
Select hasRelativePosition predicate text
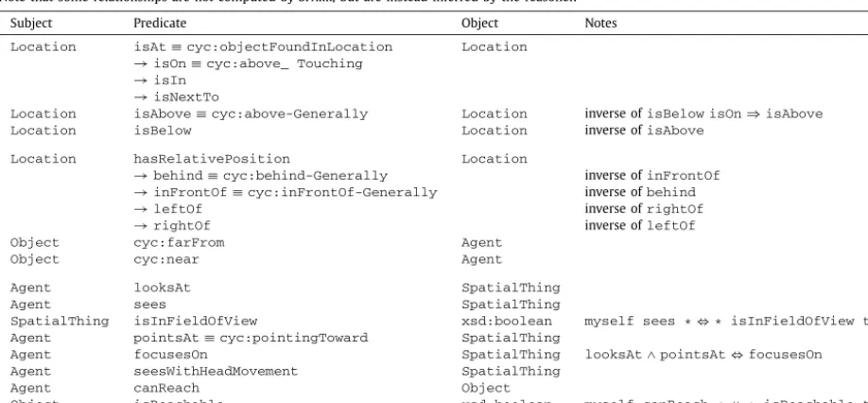pos(212,159)
